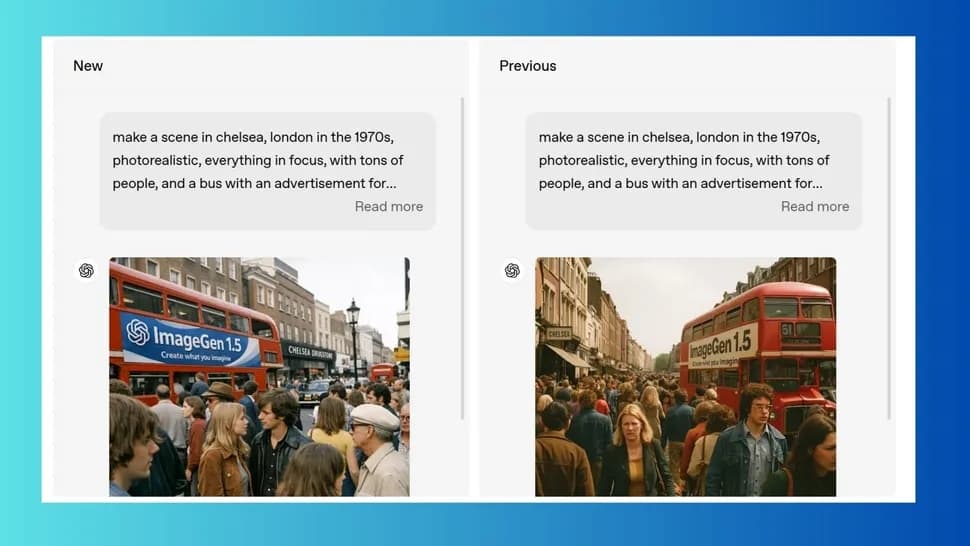Viewport: 970px width, 546px height.
Task: Open the generated image in New panel
Action: point(259,377)
